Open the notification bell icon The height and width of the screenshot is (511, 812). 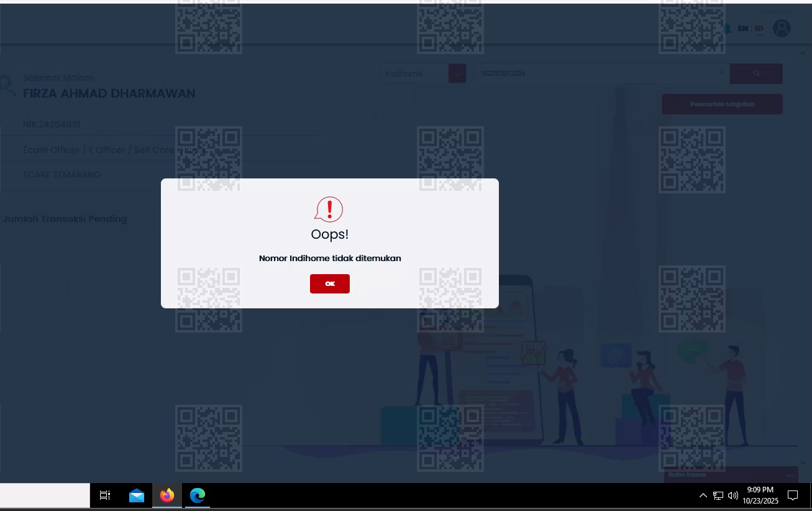click(727, 29)
